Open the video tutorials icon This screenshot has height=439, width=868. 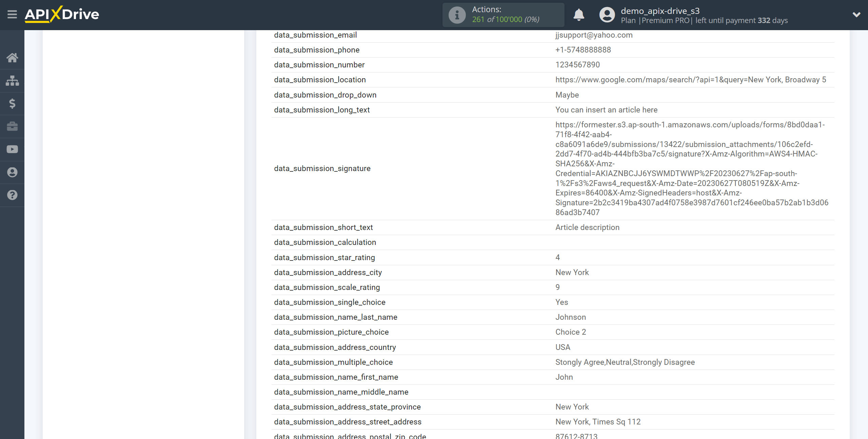(x=12, y=149)
